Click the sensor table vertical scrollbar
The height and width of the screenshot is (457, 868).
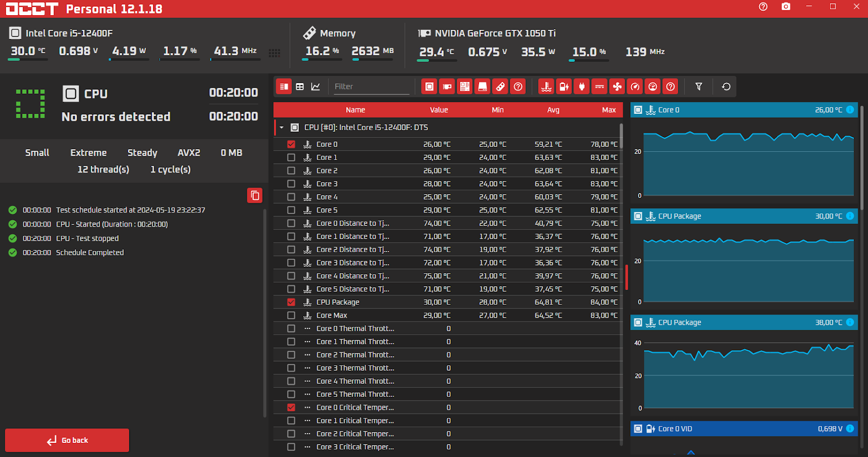[621, 284]
